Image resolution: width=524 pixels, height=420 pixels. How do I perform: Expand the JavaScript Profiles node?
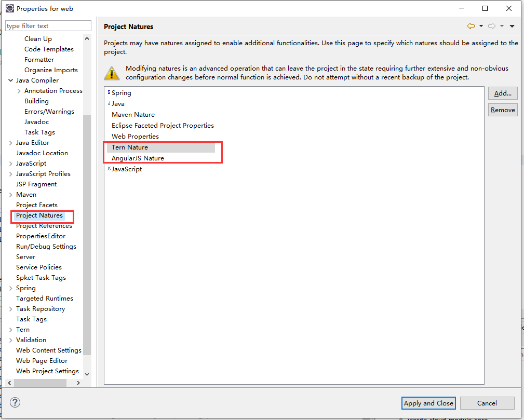(x=11, y=174)
